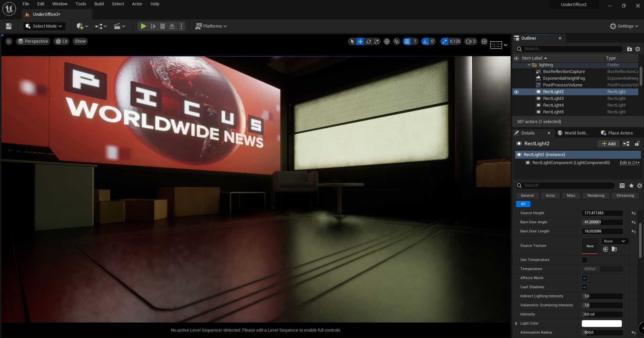The height and width of the screenshot is (338, 644).
Task: Open the Edit menu
Action: coord(41,4)
